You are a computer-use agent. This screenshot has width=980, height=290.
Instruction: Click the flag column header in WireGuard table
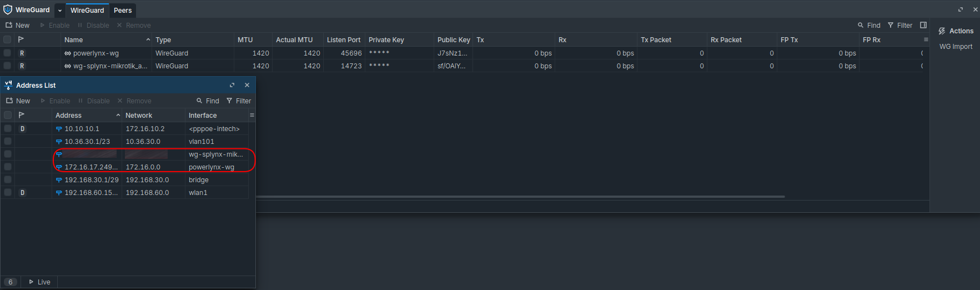tap(21, 39)
